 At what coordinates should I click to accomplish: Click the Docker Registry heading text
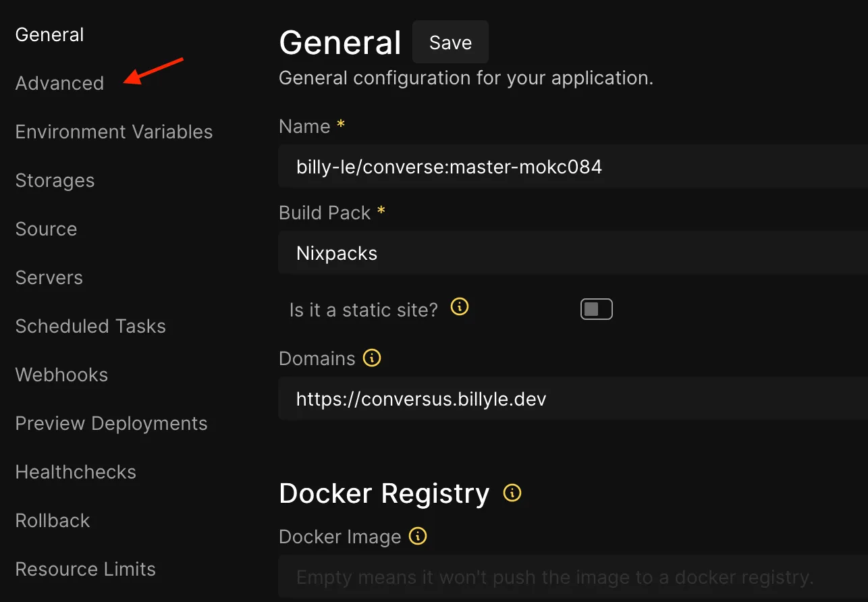(x=384, y=493)
